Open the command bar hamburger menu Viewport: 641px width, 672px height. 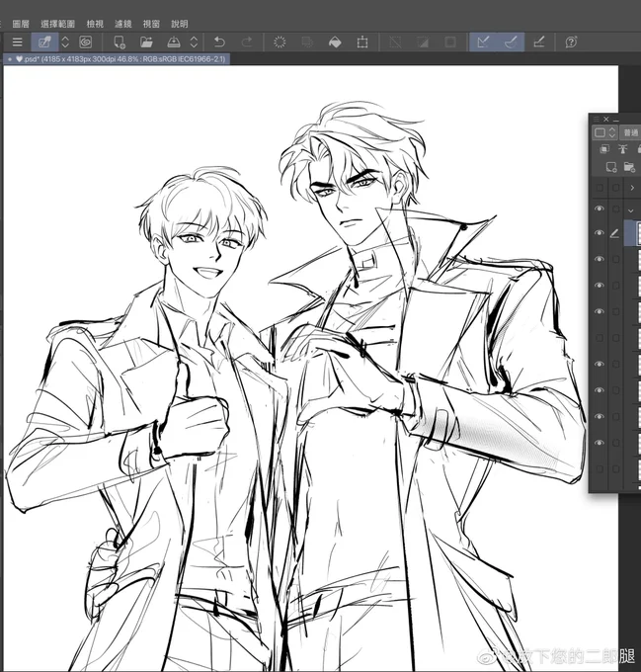click(x=17, y=42)
